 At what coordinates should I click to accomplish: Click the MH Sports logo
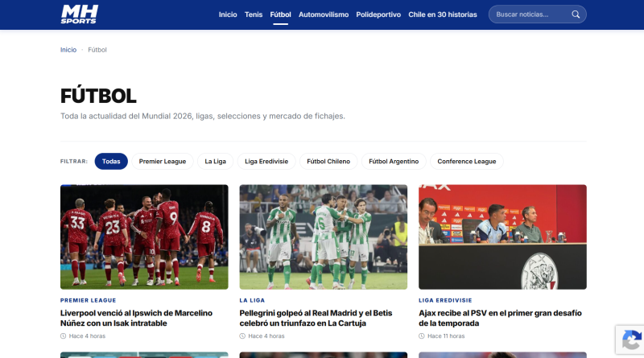[79, 14]
